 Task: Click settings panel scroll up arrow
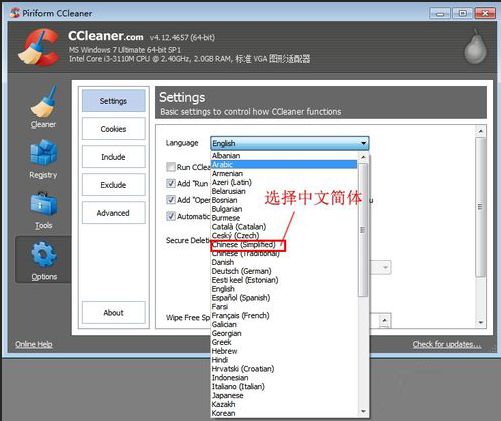point(480,131)
